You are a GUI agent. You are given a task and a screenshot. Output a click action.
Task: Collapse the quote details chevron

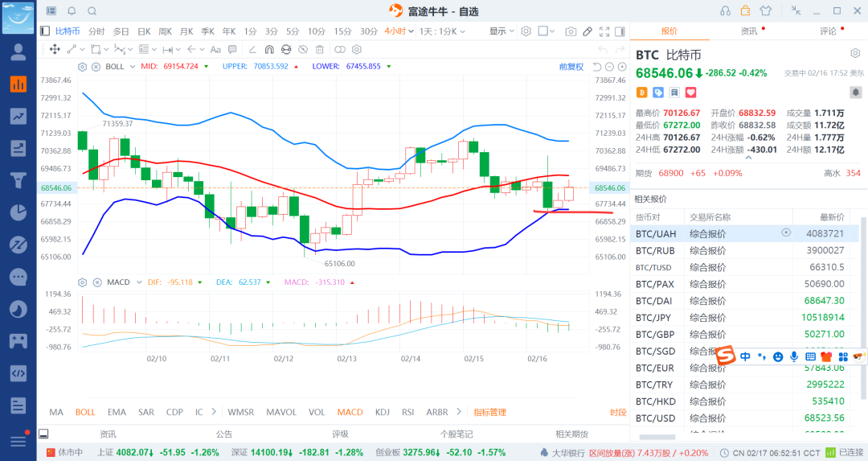749,158
